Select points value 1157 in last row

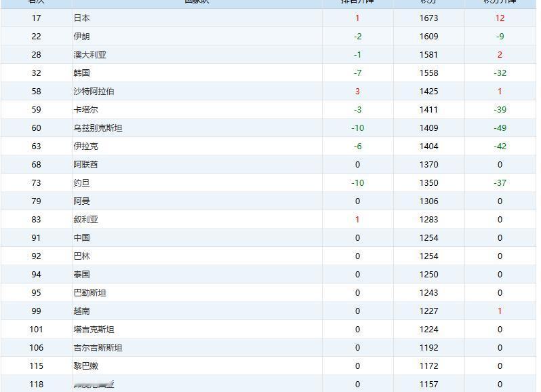tap(429, 385)
